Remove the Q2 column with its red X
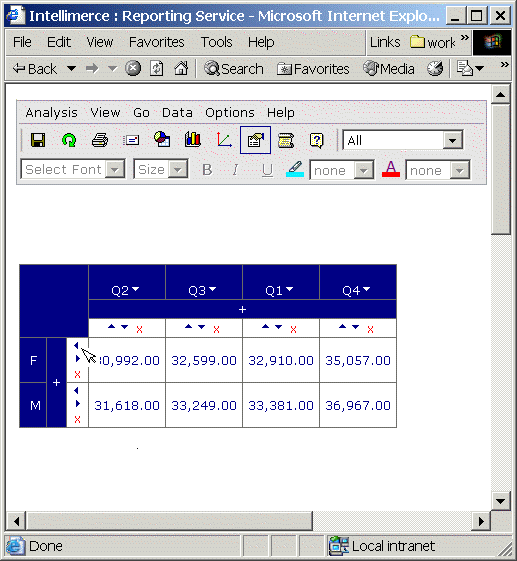The width and height of the screenshot is (517, 561). (140, 330)
